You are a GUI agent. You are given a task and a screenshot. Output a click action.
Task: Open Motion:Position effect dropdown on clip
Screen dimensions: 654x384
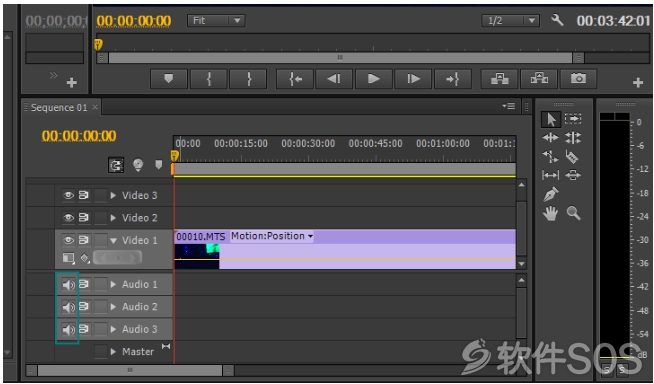pos(272,236)
